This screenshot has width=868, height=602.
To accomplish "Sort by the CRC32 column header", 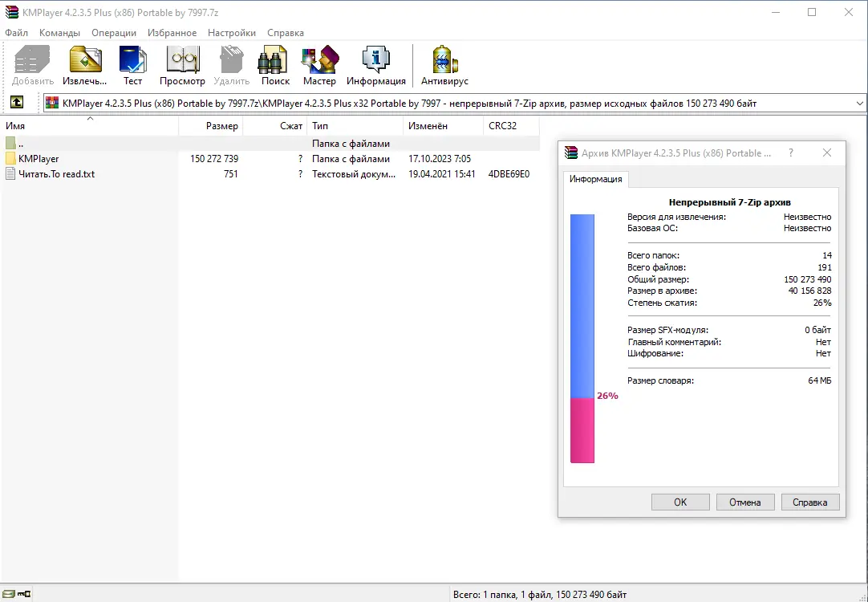I will point(511,126).
